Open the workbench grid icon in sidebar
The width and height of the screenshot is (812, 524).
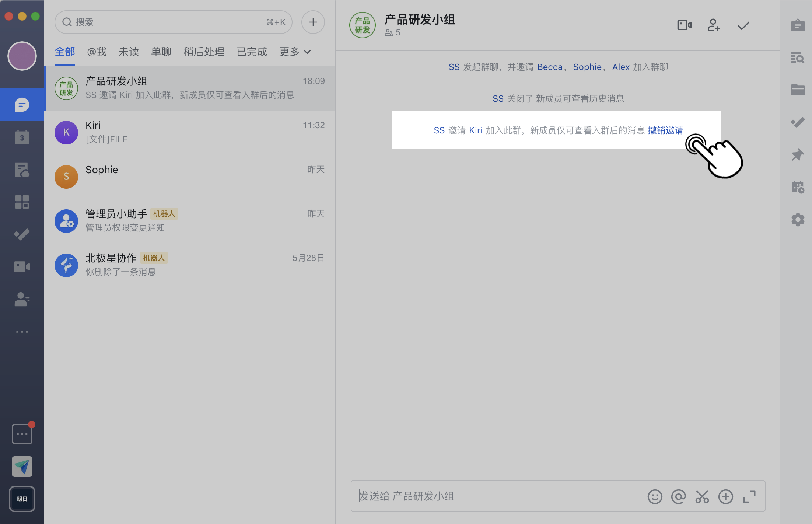click(22, 202)
